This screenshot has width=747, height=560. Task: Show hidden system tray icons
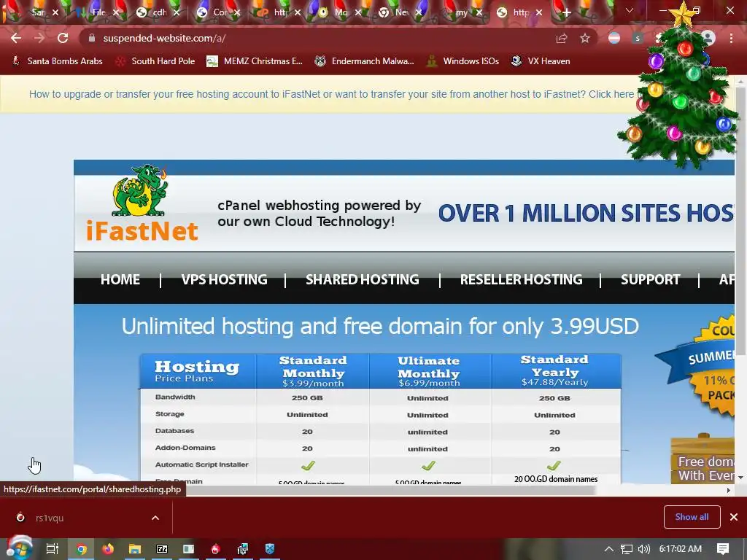click(609, 549)
